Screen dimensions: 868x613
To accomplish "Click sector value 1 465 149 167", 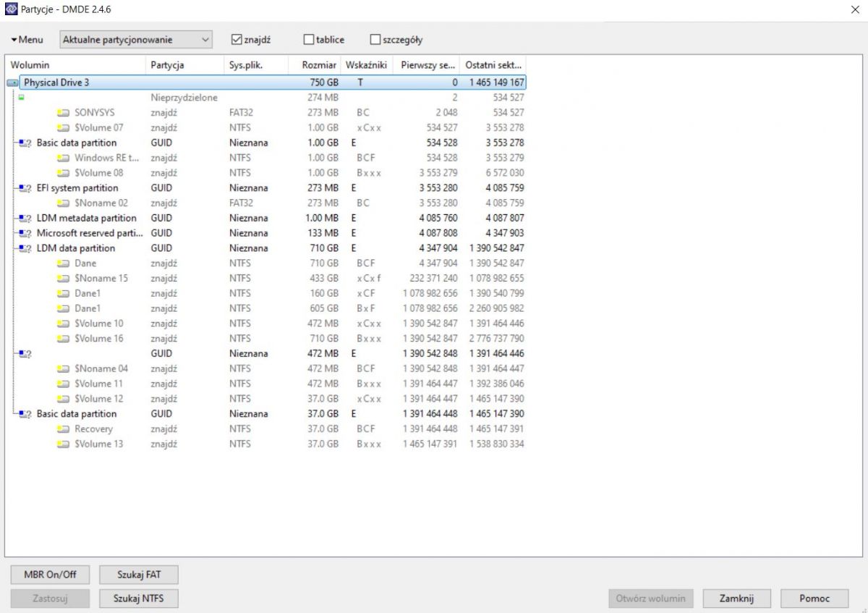I will [x=496, y=83].
